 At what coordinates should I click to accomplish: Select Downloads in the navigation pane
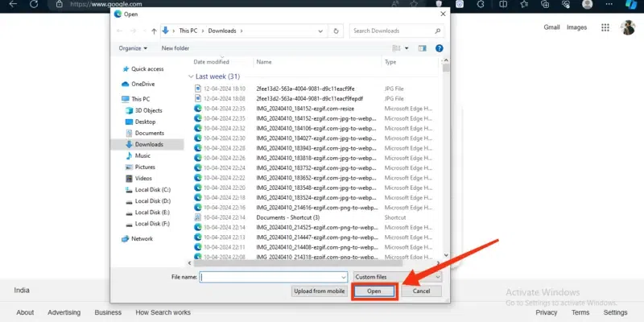click(147, 144)
